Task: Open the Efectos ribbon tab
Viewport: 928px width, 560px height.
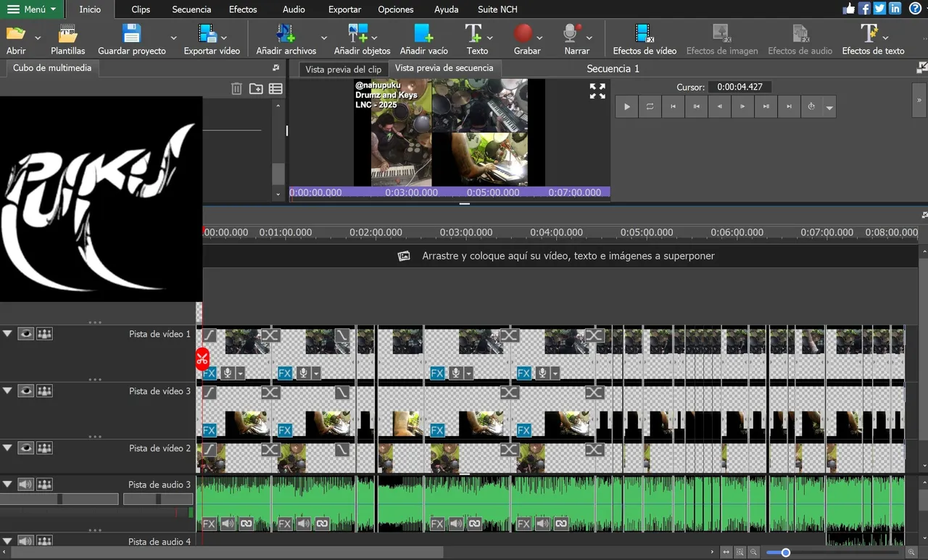Action: [x=243, y=9]
